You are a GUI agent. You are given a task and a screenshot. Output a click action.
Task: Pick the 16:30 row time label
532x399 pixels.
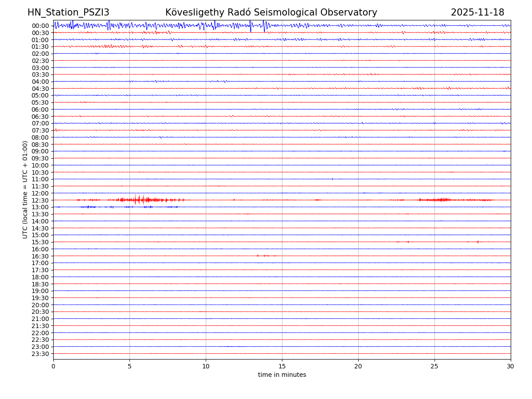(40, 256)
